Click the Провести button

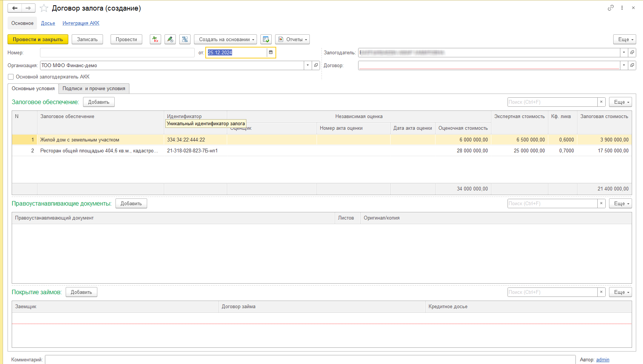click(x=126, y=39)
